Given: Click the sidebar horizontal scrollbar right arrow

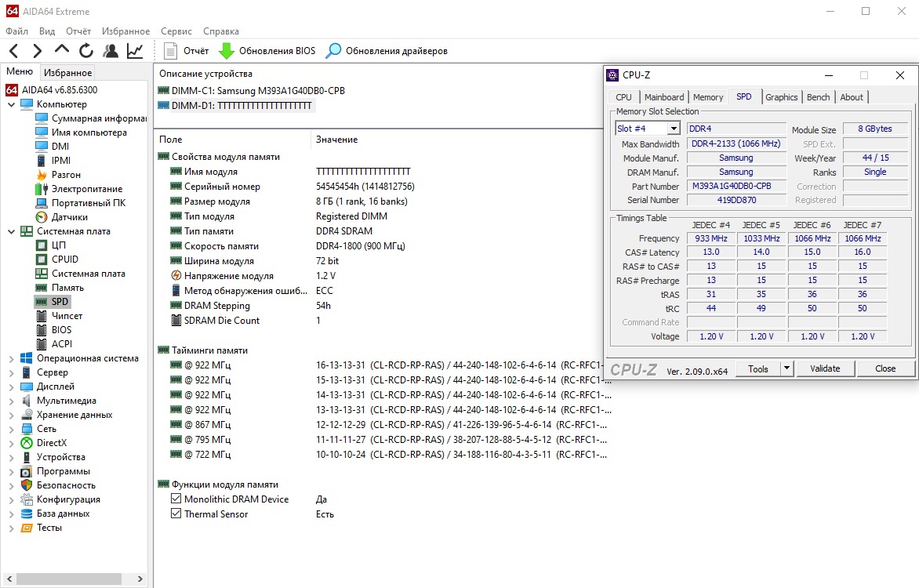Looking at the screenshot, I should pos(140,579).
